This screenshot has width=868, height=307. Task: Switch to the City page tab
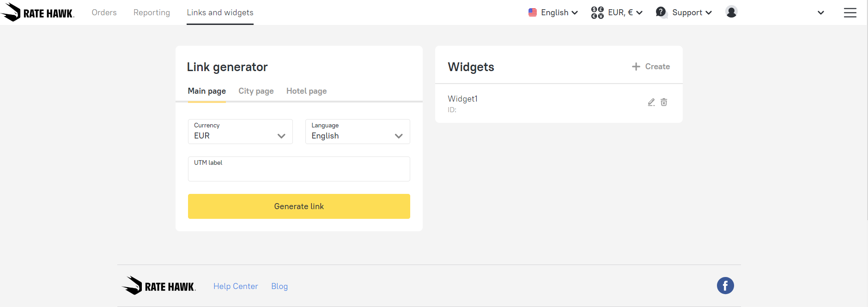[256, 91]
